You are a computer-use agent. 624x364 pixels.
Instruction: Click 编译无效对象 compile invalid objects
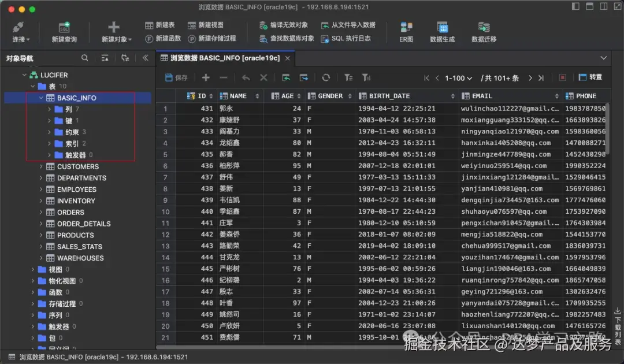[x=284, y=25]
